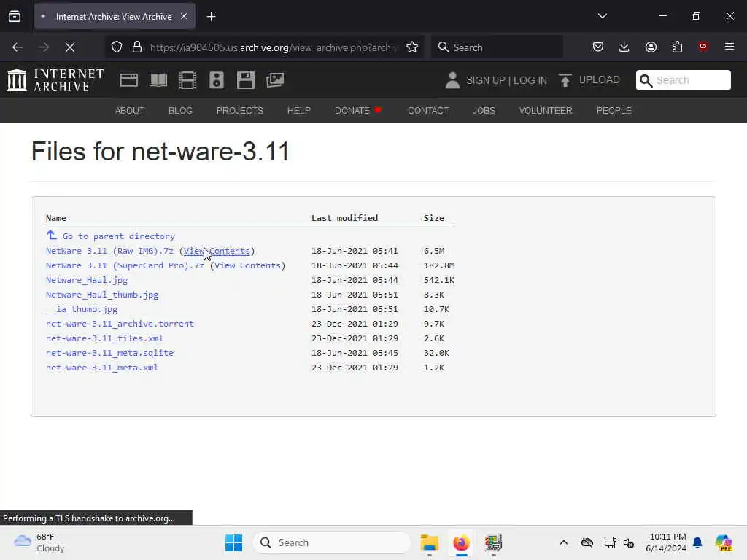Open Windows Start menu
747x560 pixels.
point(233,542)
